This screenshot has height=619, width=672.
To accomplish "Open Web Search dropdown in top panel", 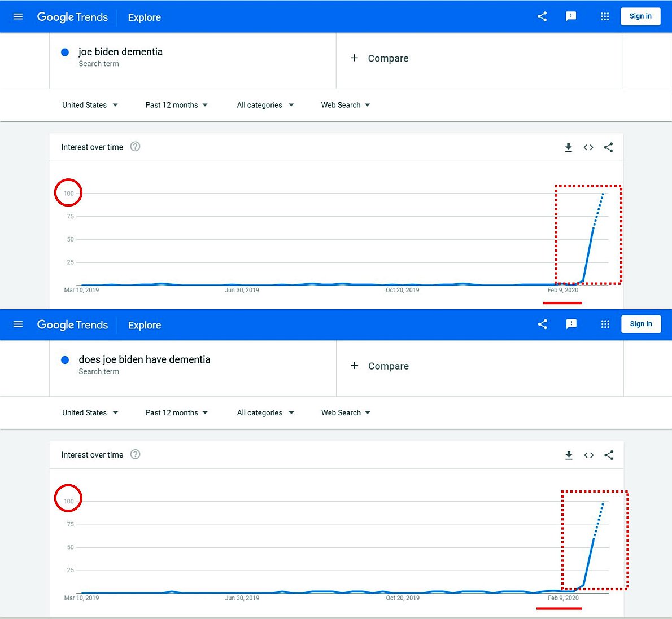I will [x=345, y=105].
